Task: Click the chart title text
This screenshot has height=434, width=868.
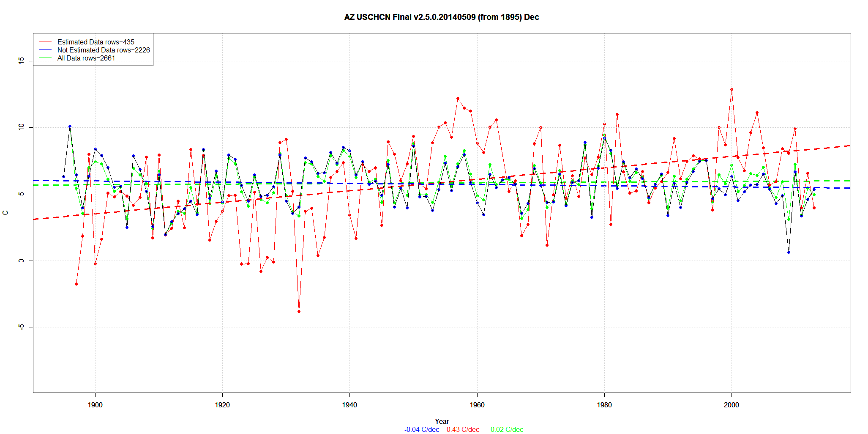Action: pos(441,17)
